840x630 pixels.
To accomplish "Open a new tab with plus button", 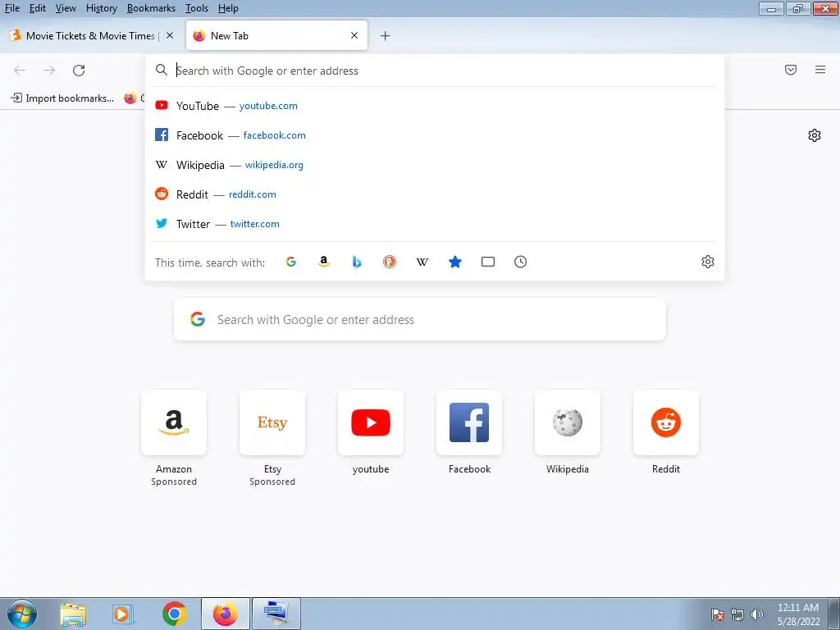I will (386, 36).
